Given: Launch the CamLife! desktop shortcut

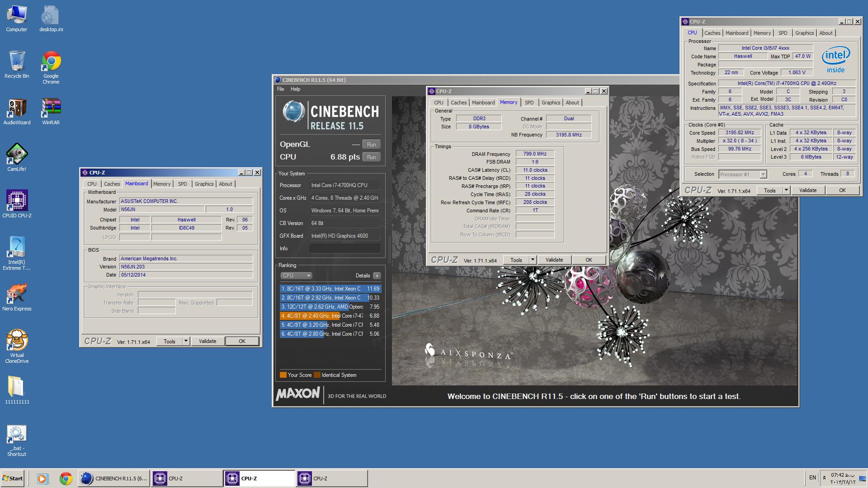Looking at the screenshot, I should pyautogui.click(x=17, y=157).
